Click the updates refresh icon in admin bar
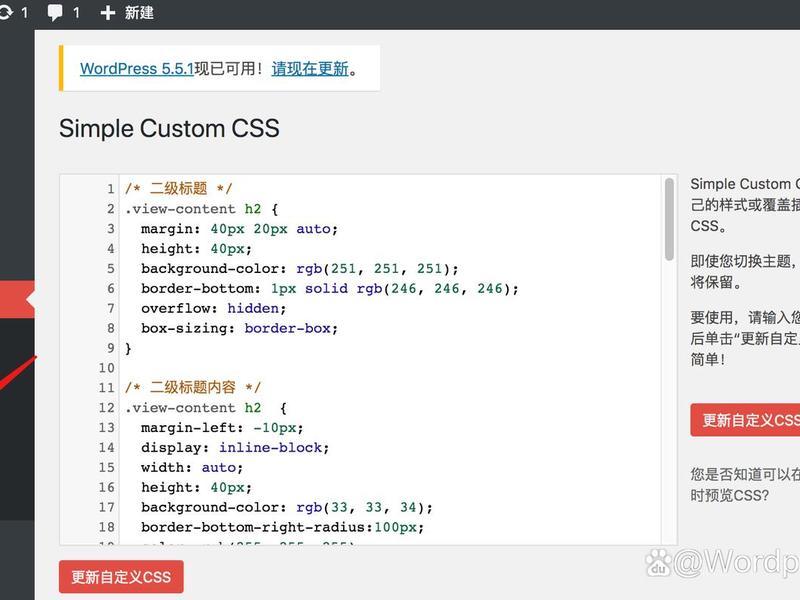 click(6, 12)
